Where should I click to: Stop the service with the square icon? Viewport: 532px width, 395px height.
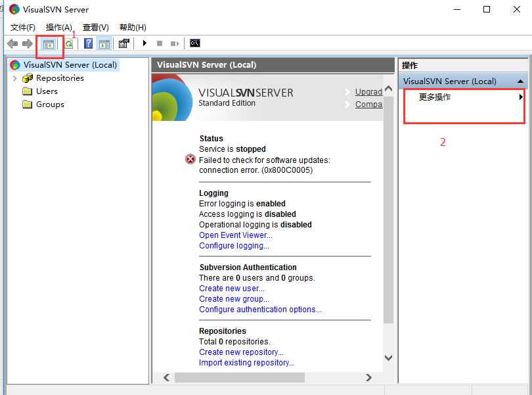(160, 43)
